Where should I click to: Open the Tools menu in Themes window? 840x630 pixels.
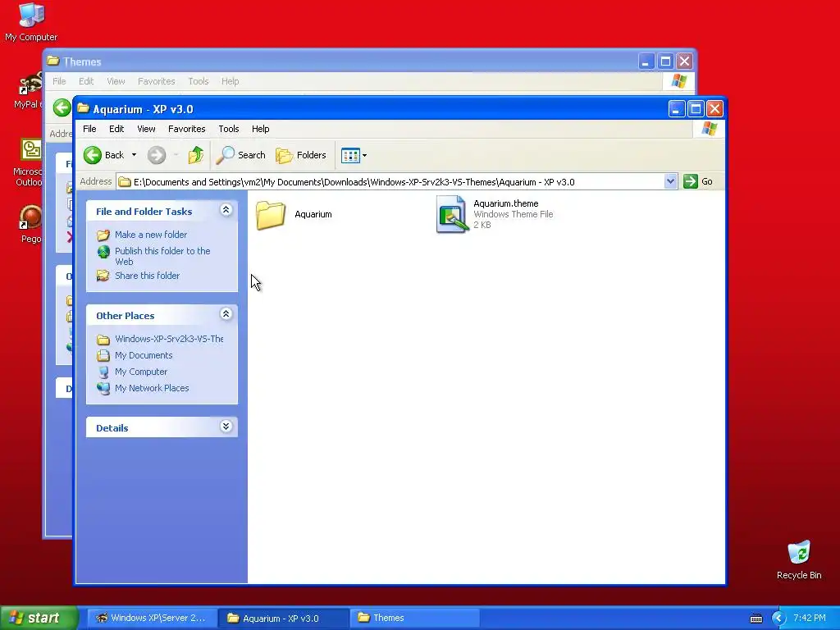pos(199,81)
